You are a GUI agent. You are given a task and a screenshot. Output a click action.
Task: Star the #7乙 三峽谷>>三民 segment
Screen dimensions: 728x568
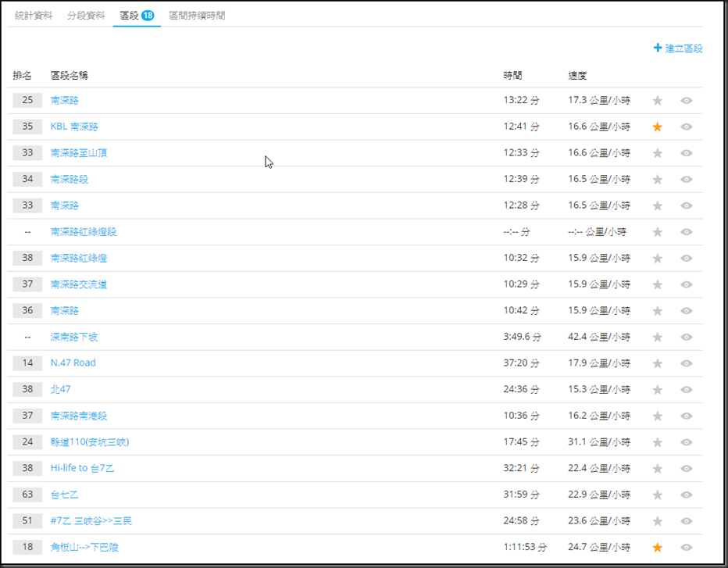coord(658,521)
